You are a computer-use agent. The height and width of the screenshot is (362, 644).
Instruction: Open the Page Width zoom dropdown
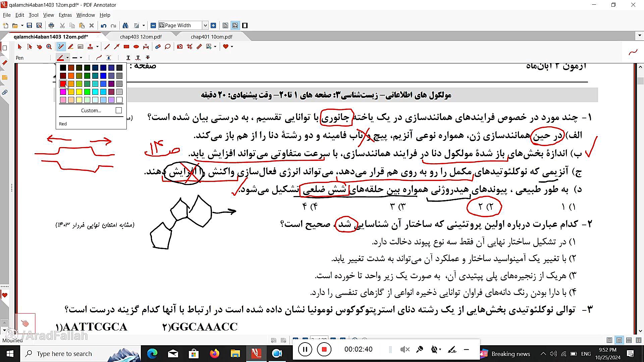[205, 25]
